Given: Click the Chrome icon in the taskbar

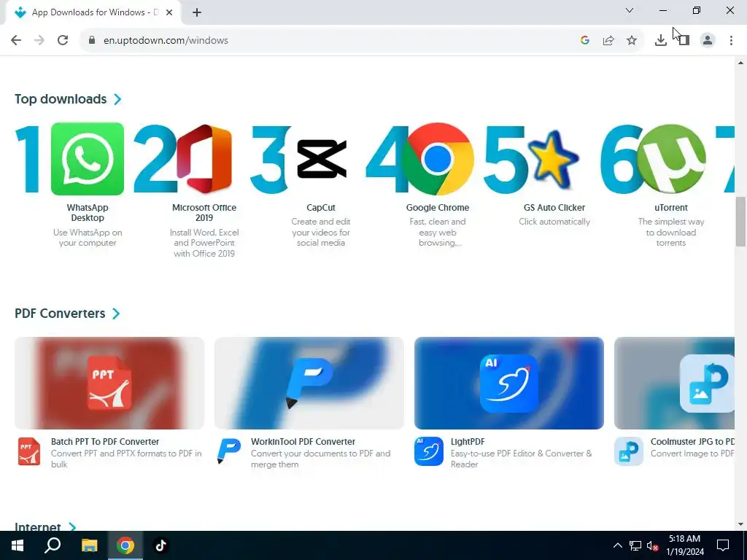Looking at the screenshot, I should (125, 545).
